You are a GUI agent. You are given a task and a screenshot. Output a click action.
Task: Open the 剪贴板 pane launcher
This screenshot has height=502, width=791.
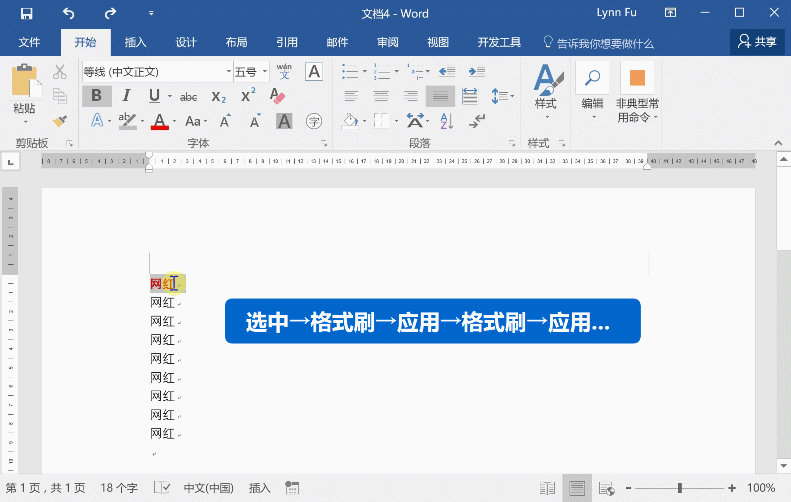point(70,143)
